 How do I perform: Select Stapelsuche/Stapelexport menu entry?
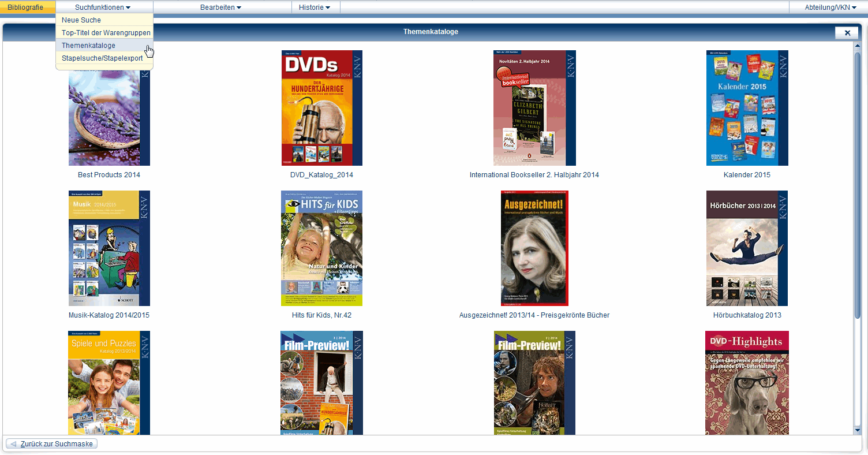point(102,58)
